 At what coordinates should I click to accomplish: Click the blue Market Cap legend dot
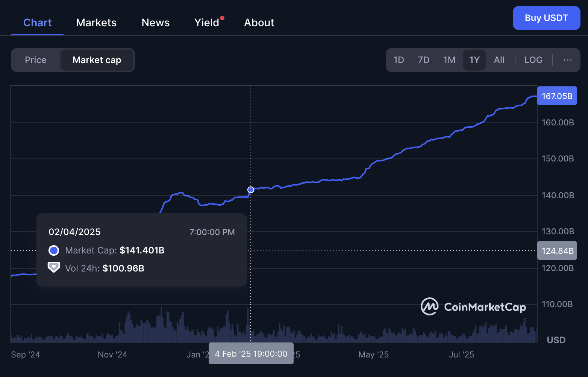click(54, 250)
